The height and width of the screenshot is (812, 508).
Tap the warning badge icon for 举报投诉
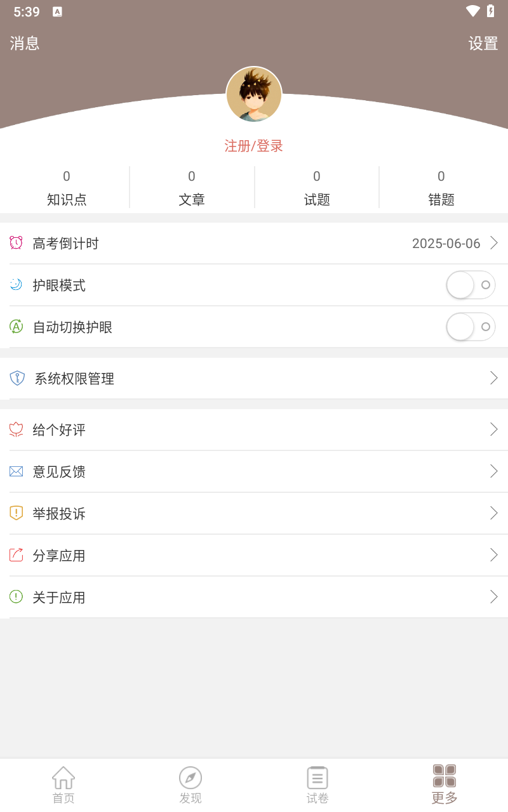(16, 513)
